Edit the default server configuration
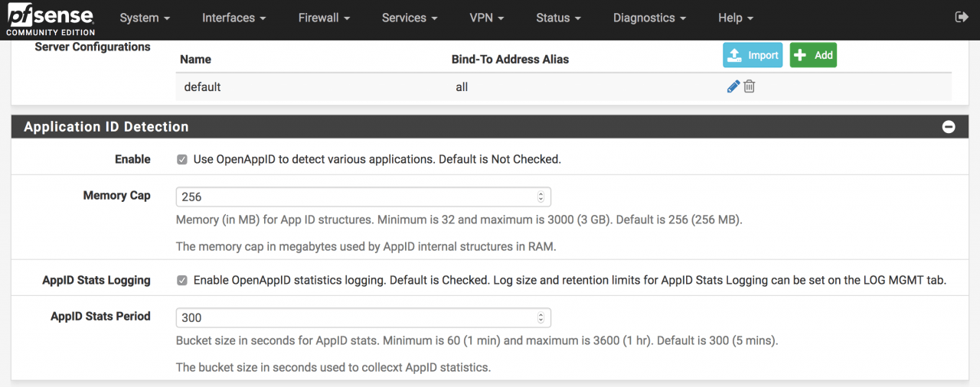Image resolution: width=980 pixels, height=387 pixels. [x=733, y=87]
